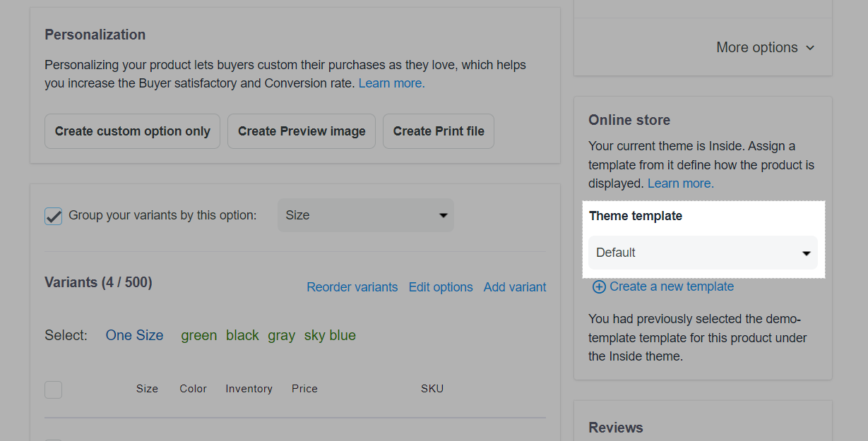
Task: Open Learn more link in Online store
Action: click(680, 183)
